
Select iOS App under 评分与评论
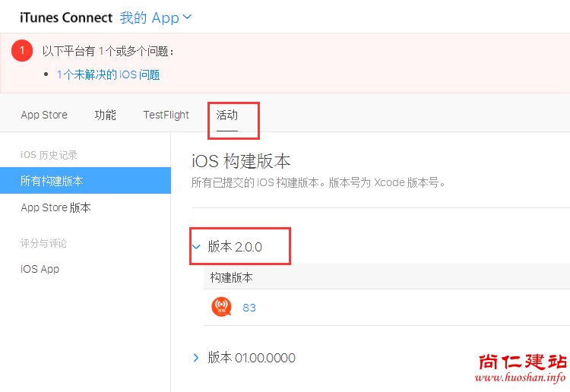click(x=40, y=269)
